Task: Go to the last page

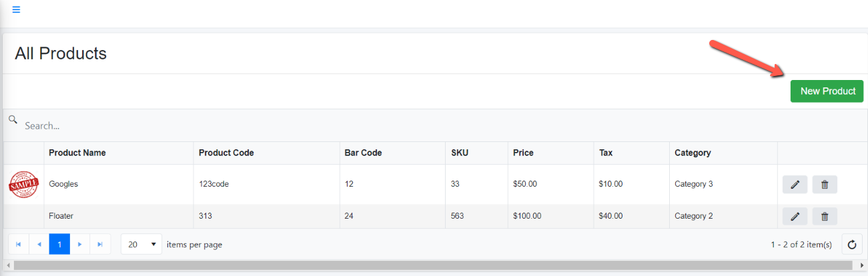Action: 100,245
